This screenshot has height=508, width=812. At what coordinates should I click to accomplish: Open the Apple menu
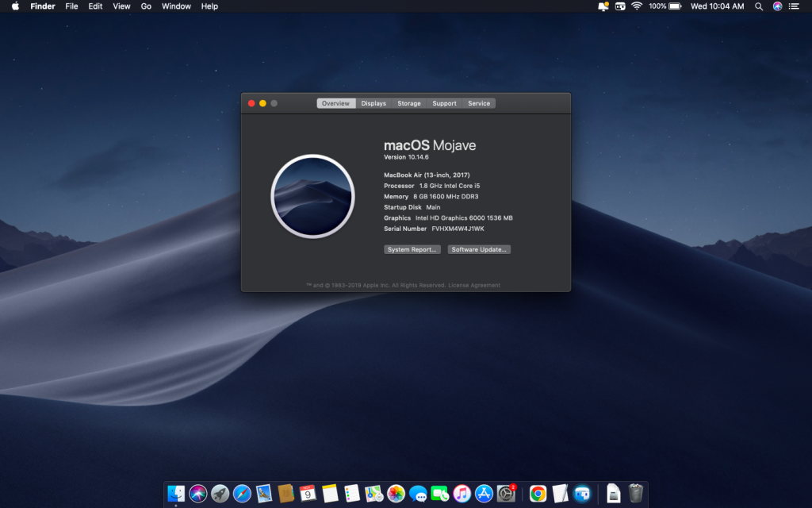(x=16, y=6)
